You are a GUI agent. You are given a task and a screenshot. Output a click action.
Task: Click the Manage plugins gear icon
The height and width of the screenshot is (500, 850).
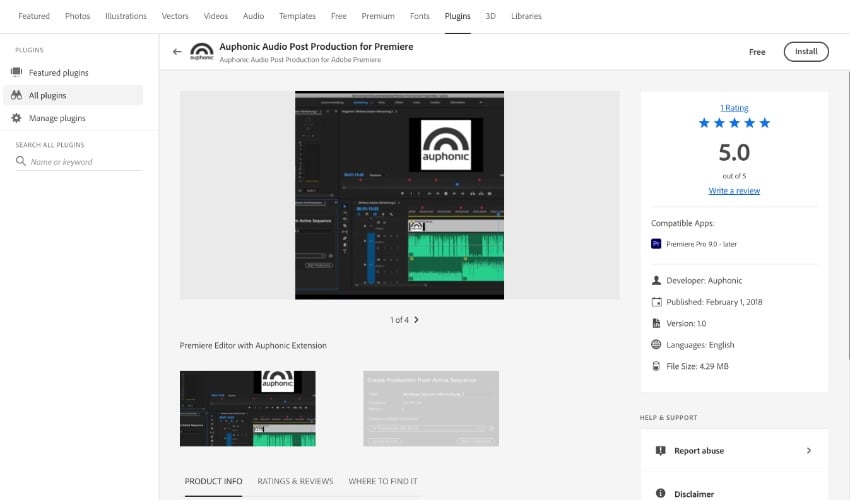16,118
